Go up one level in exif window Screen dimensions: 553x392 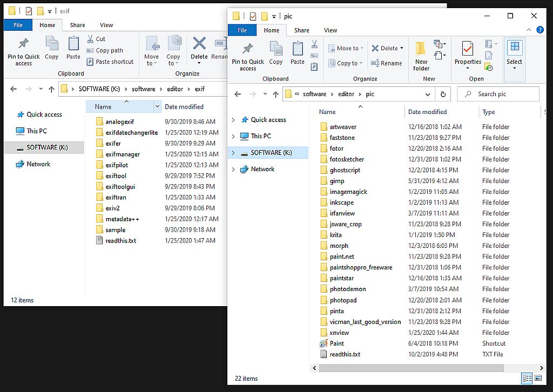click(x=51, y=89)
